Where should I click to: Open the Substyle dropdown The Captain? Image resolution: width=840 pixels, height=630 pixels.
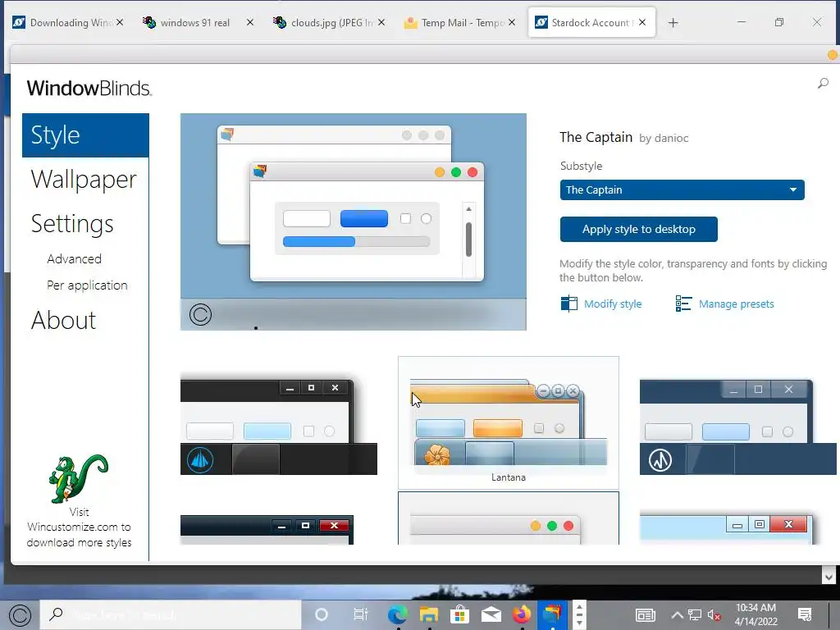tap(682, 189)
